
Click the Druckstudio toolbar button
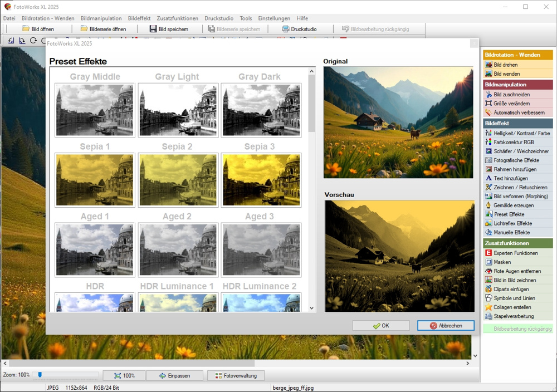pyautogui.click(x=300, y=29)
